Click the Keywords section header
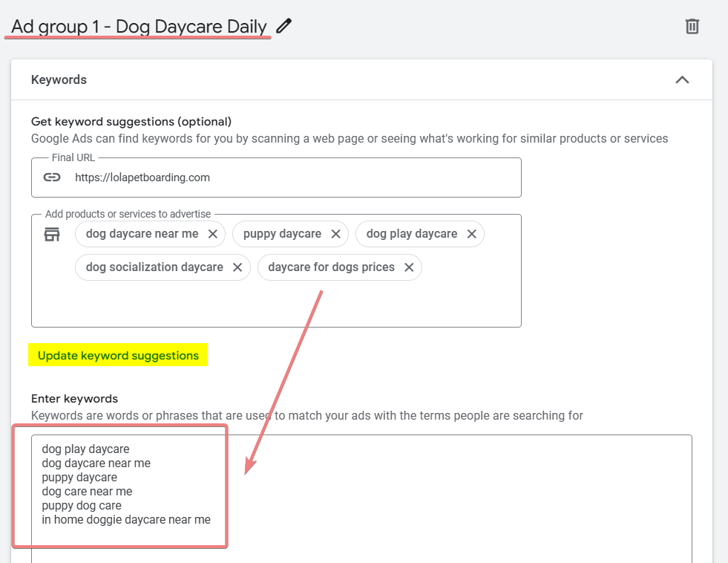The image size is (728, 563). [59, 79]
